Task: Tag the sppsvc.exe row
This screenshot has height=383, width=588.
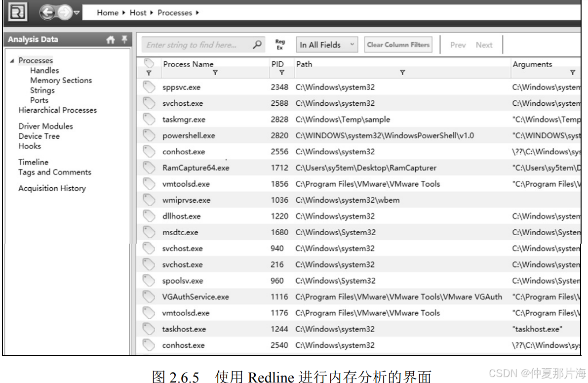Action: click(x=149, y=87)
